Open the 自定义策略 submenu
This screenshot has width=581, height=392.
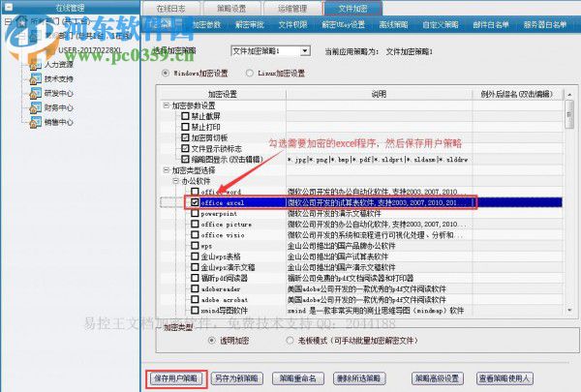[441, 25]
